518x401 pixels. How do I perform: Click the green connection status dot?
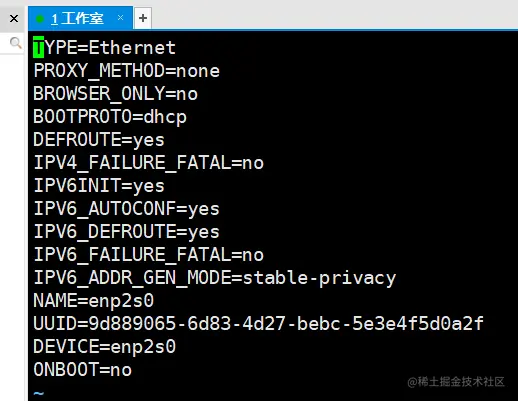pyautogui.click(x=40, y=19)
